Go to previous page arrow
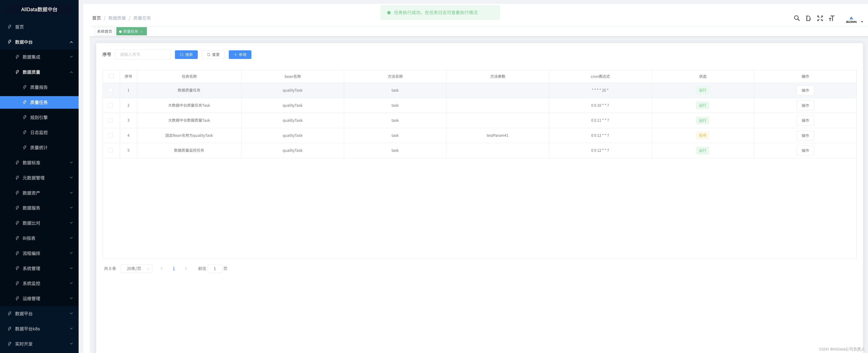The width and height of the screenshot is (868, 353). (162, 268)
